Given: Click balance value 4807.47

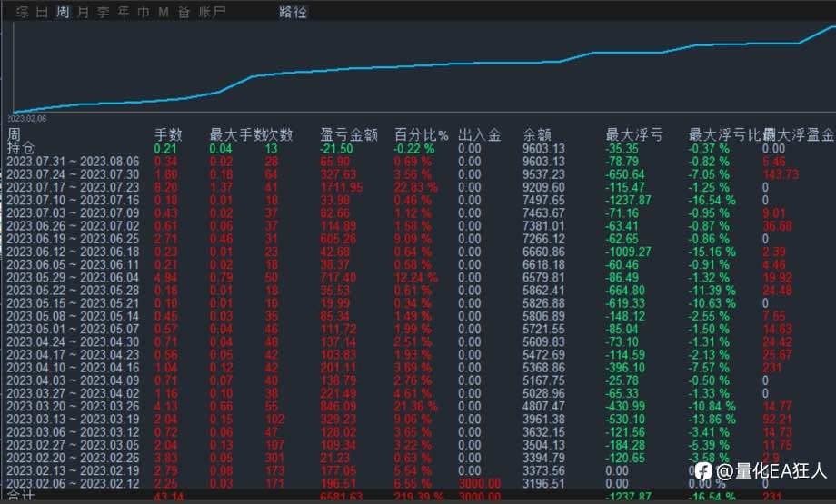Looking at the screenshot, I should (x=543, y=407).
